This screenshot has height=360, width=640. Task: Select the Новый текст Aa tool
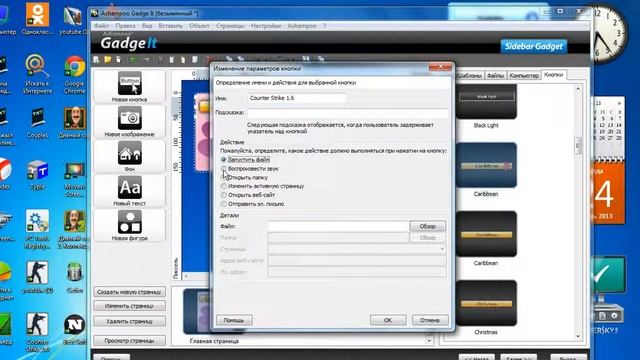pos(129,191)
